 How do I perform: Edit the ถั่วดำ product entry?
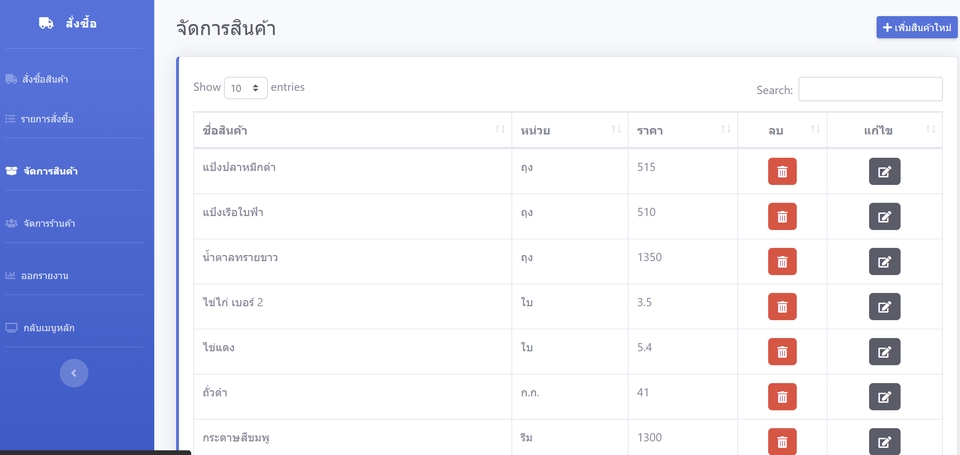point(884,397)
